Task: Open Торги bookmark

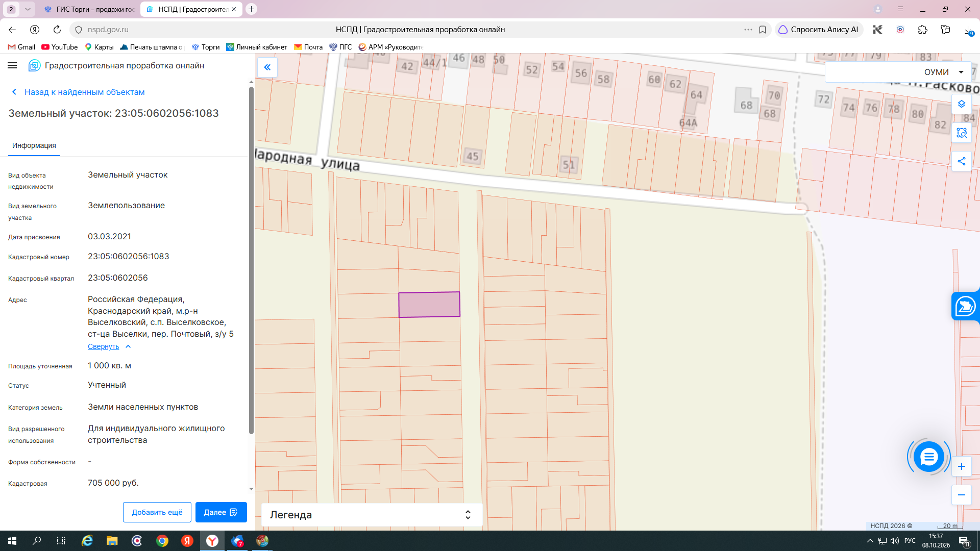Action: coord(206,47)
